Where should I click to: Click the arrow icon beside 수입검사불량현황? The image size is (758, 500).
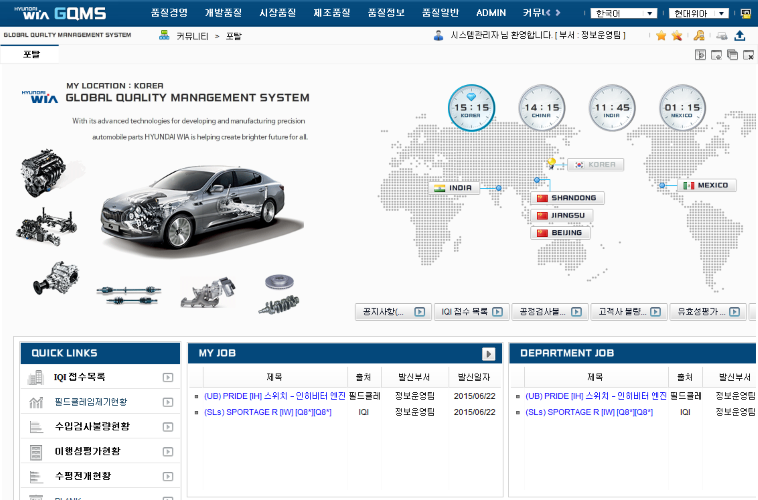168,427
